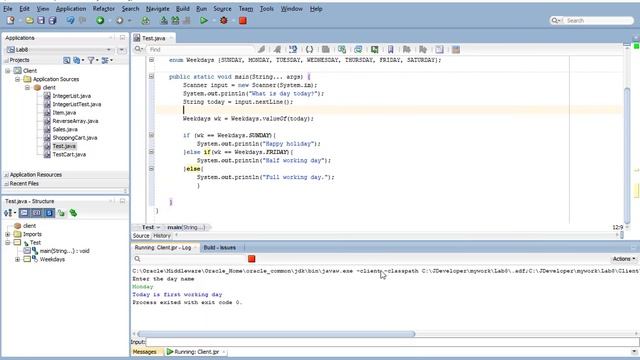The width and height of the screenshot is (640, 360).
Task: Click the Log panel search magnifier icon
Action: 138,259
